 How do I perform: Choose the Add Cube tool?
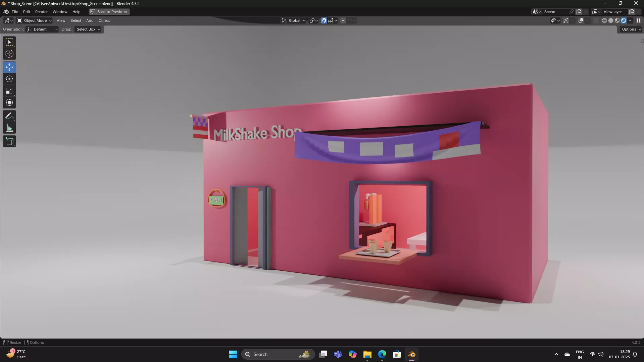(9, 141)
